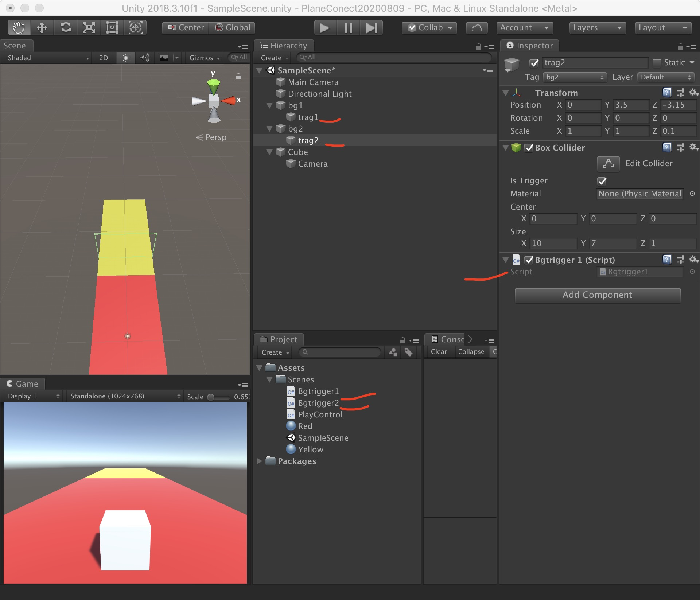Click the Add Component button

click(597, 295)
